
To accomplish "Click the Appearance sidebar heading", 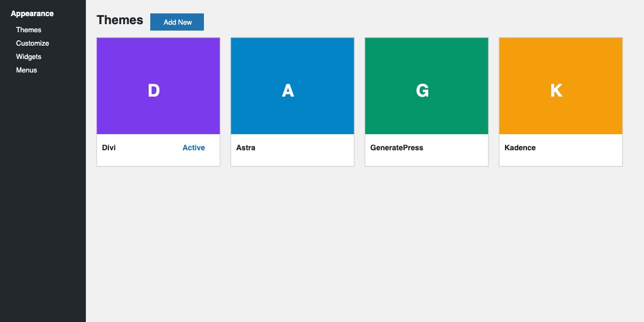I will pyautogui.click(x=32, y=13).
